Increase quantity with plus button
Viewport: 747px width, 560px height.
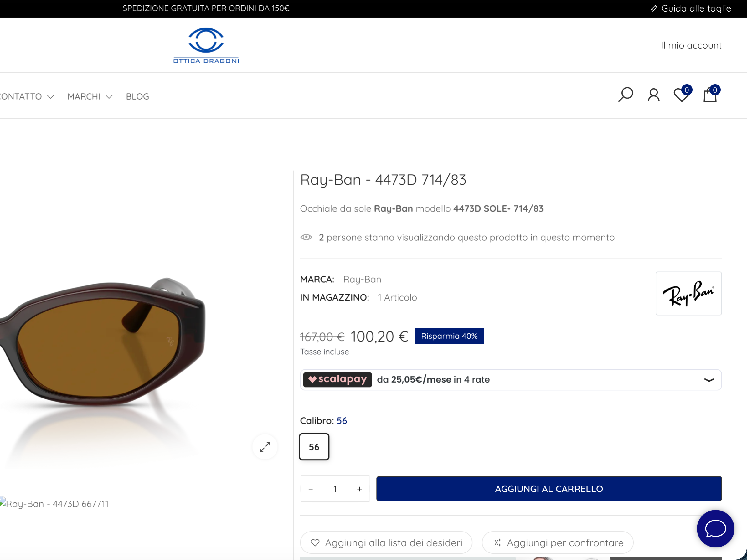[359, 489]
